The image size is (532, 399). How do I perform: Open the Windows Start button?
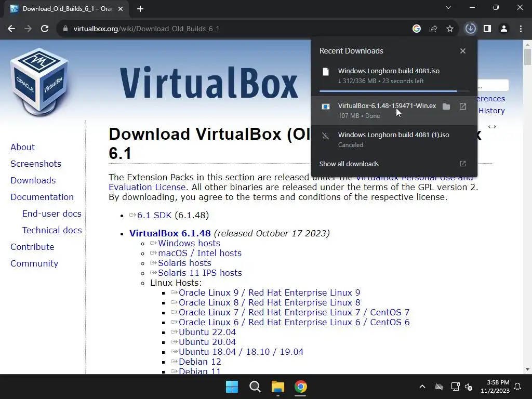[232, 387]
